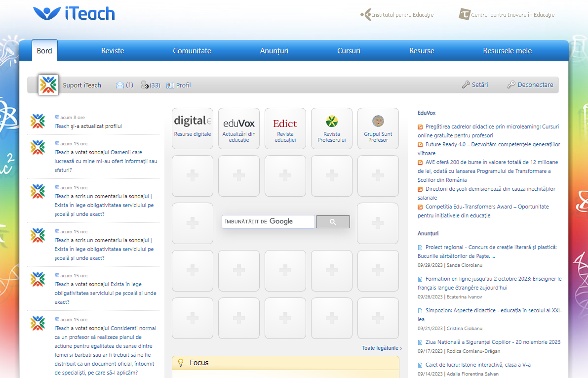The image size is (588, 378).
Task: Click the search magnifier button
Action: click(x=333, y=222)
